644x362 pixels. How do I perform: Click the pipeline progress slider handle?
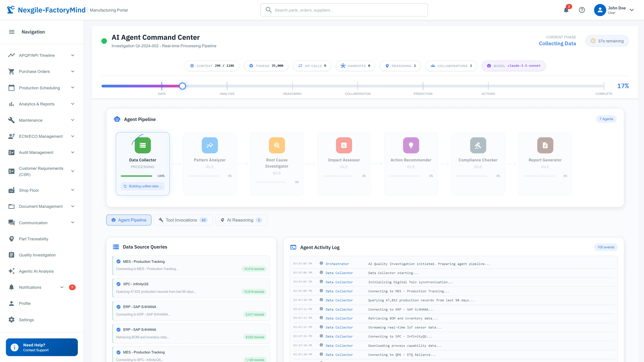coord(182,86)
